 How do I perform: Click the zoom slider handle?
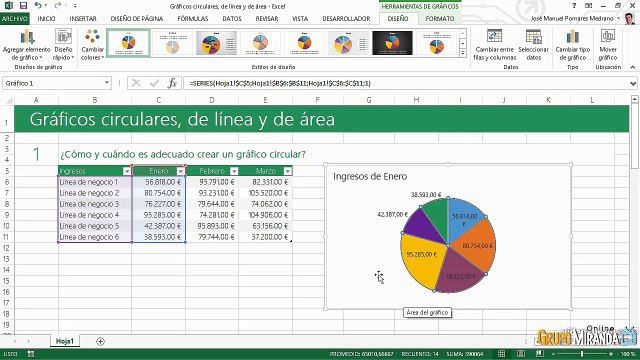point(582,354)
